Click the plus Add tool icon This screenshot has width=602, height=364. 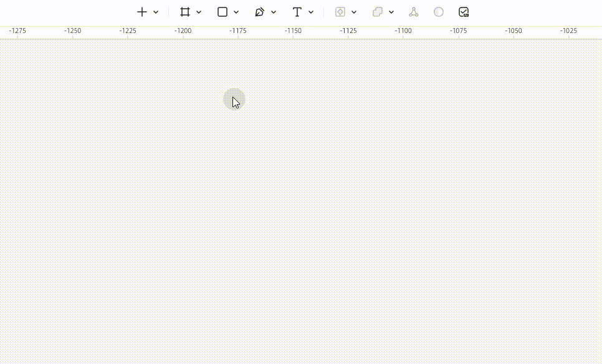click(x=142, y=12)
